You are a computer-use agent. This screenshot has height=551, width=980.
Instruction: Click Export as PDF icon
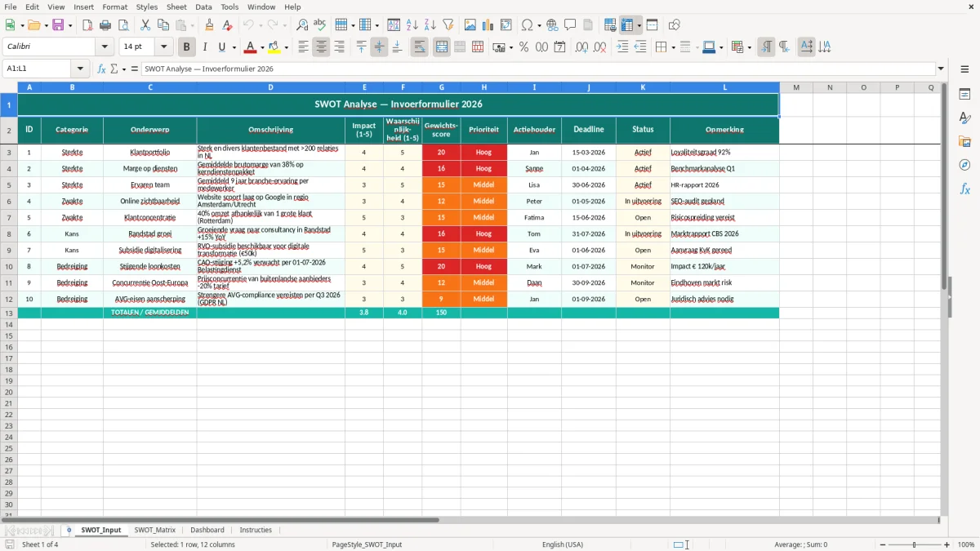pos(87,25)
